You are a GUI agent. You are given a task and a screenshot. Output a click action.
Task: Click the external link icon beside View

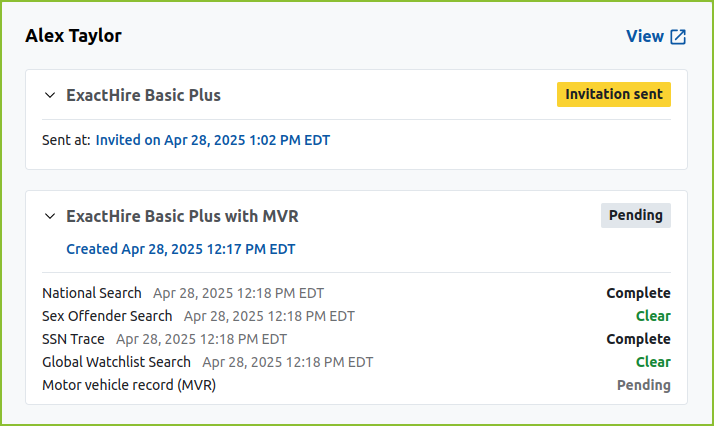(678, 37)
